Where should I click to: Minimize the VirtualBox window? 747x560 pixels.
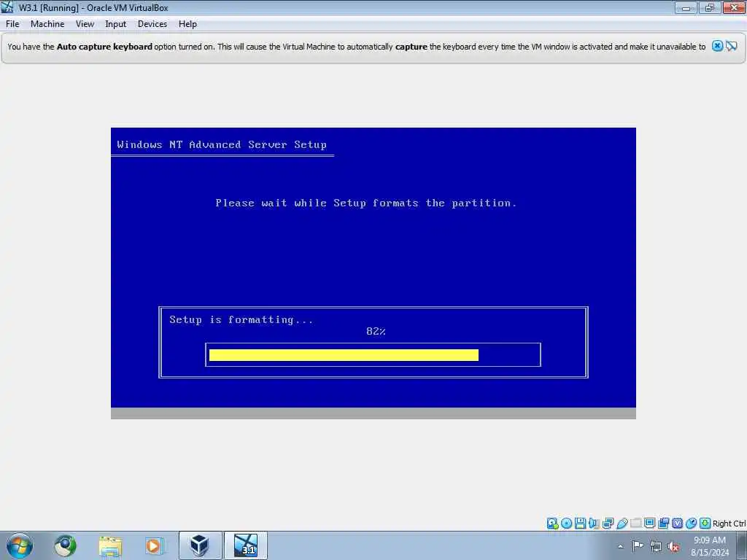(686, 7)
